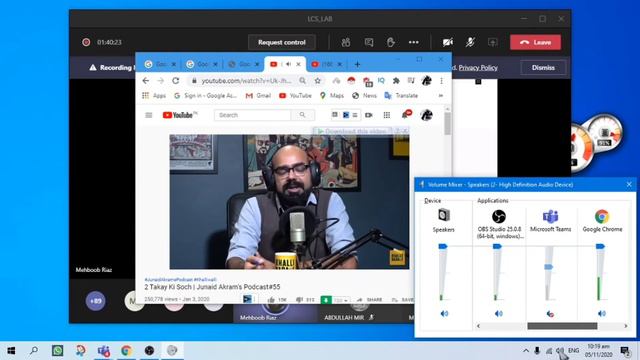The width and height of the screenshot is (640, 360).
Task: Open Chrome extensions puzzle icon
Action: point(396,81)
